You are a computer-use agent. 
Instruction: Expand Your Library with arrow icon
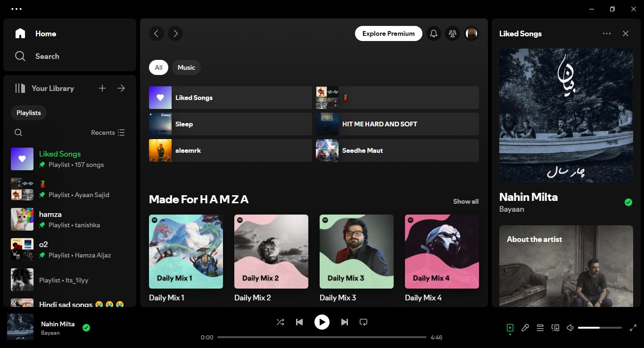121,88
